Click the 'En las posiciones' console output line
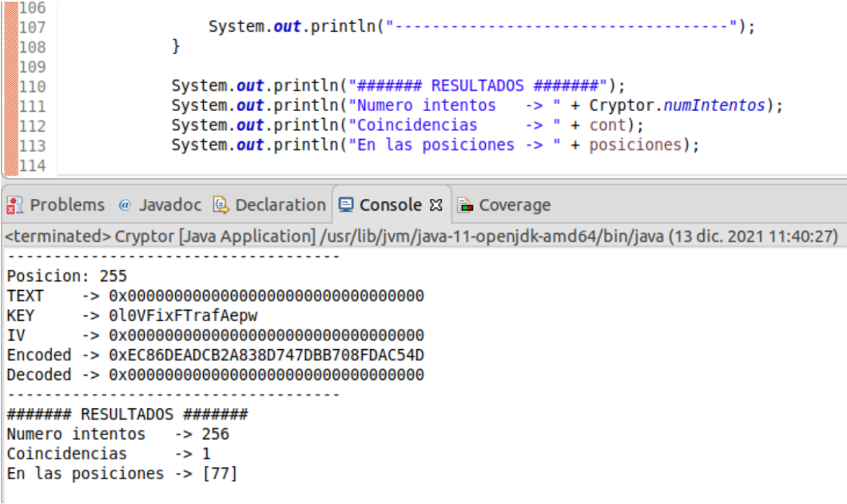Screen dimensions: 847x504 [121, 474]
